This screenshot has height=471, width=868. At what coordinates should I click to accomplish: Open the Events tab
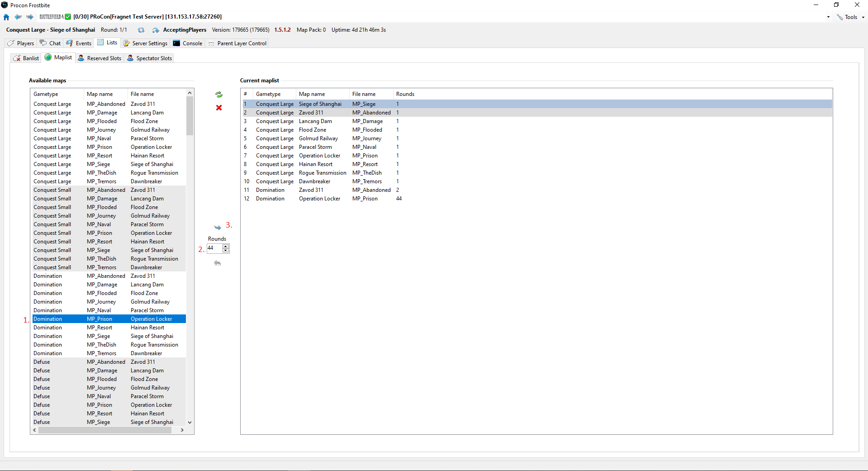[x=79, y=43]
